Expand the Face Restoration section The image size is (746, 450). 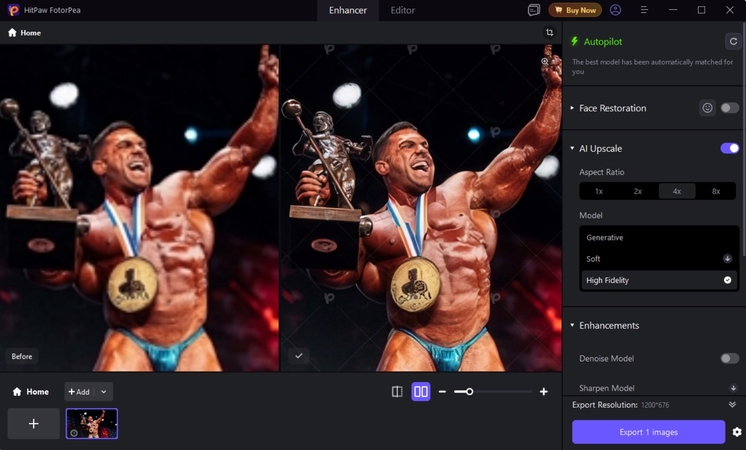[572, 108]
